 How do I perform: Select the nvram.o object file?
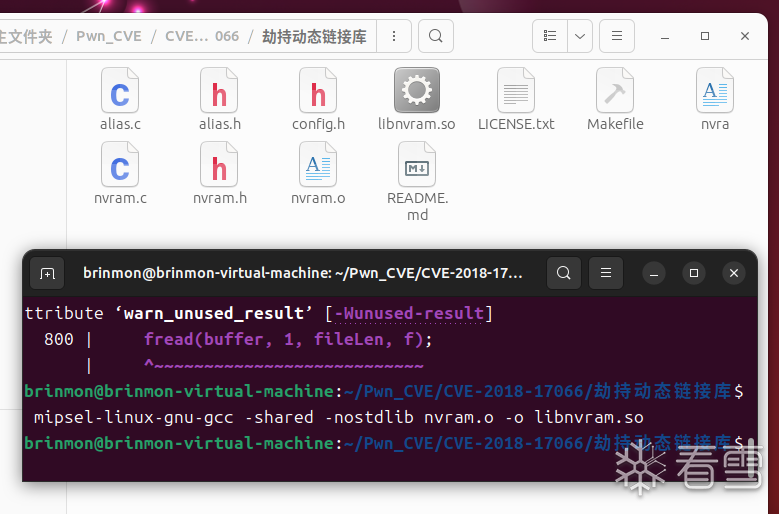[318, 174]
